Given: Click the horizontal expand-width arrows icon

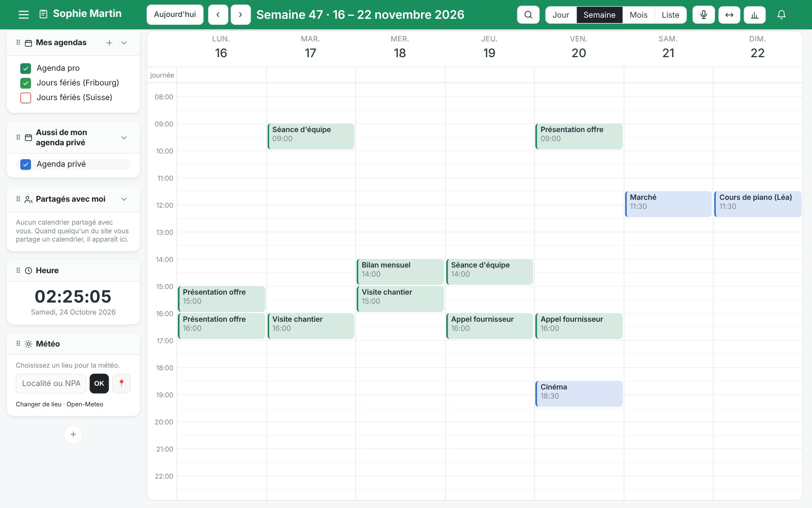Looking at the screenshot, I should click(x=729, y=15).
